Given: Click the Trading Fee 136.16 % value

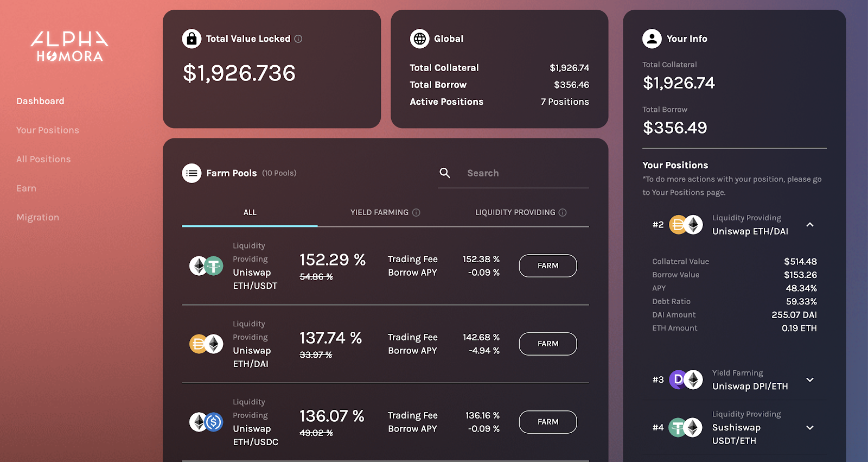Looking at the screenshot, I should (x=482, y=415).
